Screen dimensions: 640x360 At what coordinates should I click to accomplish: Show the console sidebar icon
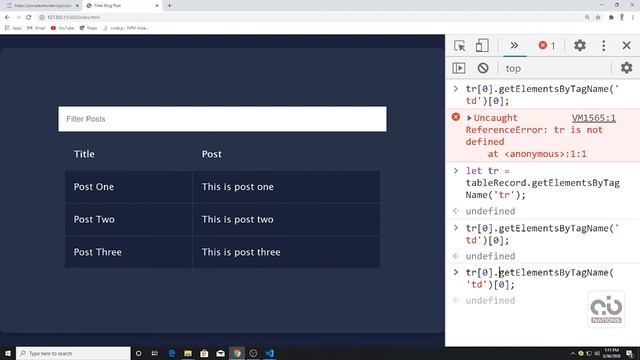tap(459, 68)
